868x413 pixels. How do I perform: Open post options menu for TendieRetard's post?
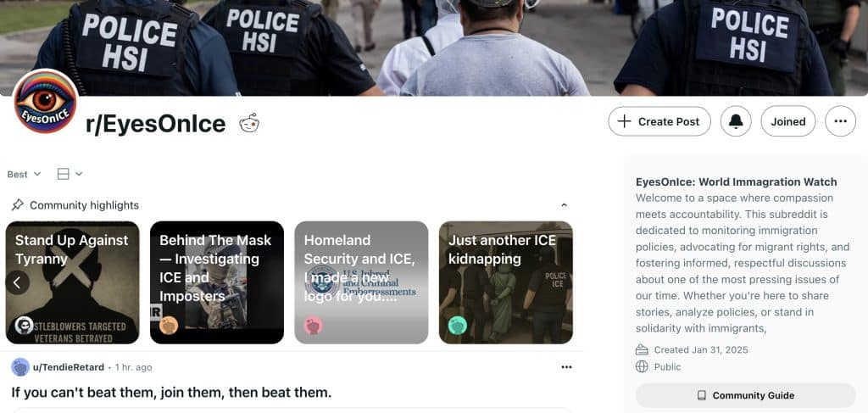(566, 367)
